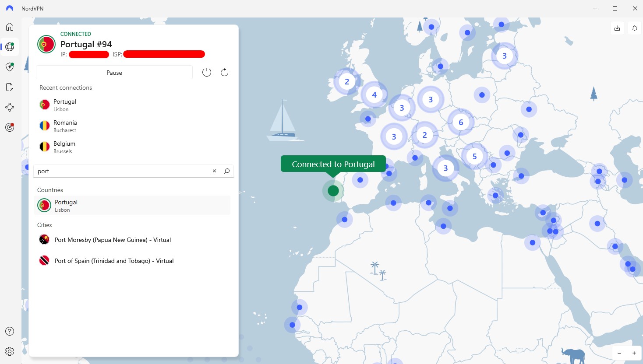Image resolution: width=643 pixels, height=364 pixels.
Task: Click the search magnifier icon
Action: (227, 171)
